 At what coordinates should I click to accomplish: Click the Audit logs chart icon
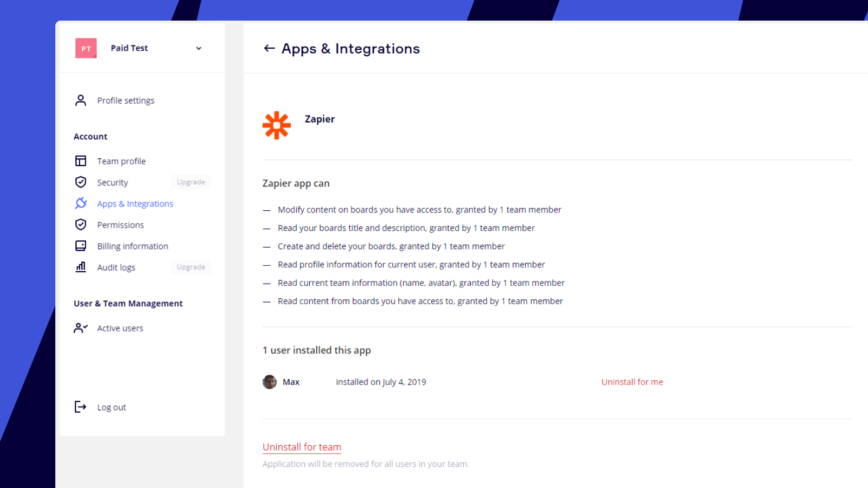tap(81, 267)
